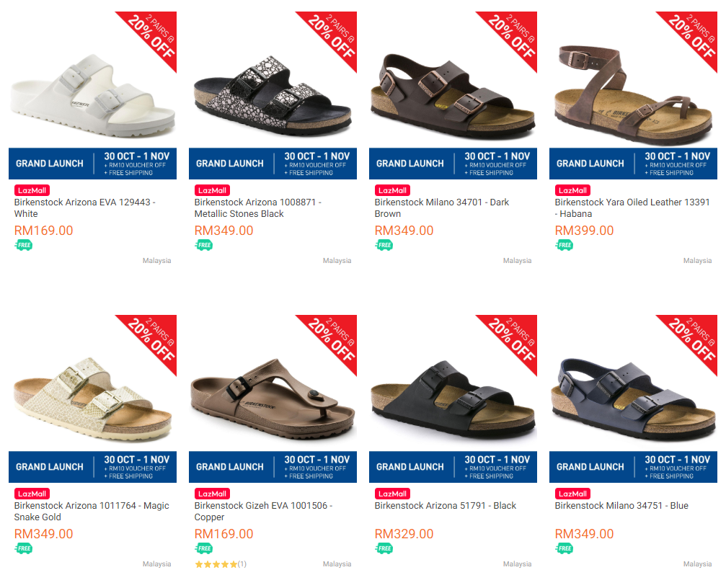Select the black Arizona 51791 sandal image

[453, 399]
